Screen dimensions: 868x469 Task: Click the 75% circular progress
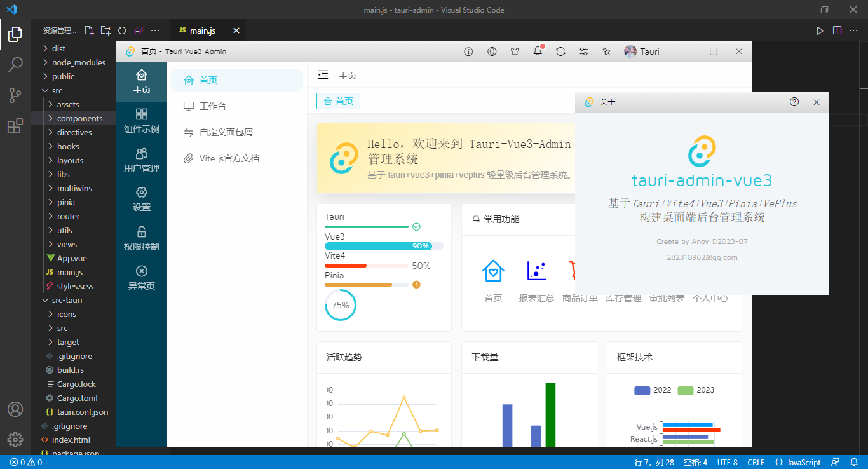pyautogui.click(x=341, y=305)
